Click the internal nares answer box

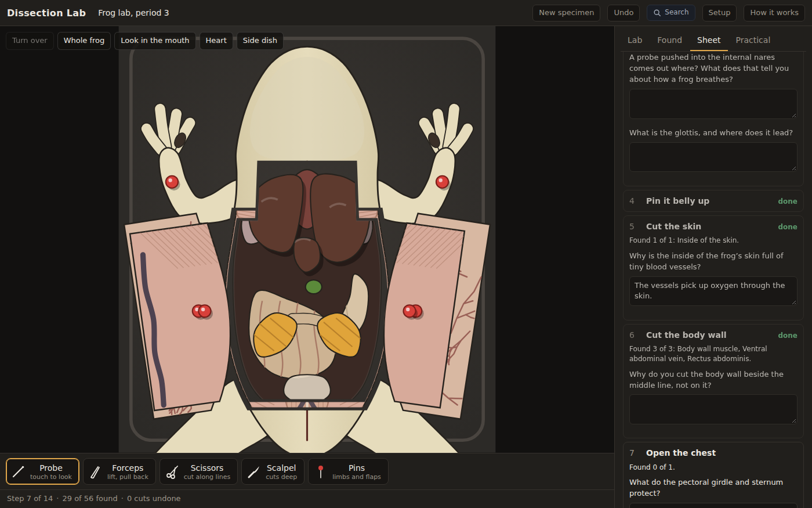pyautogui.click(x=713, y=104)
